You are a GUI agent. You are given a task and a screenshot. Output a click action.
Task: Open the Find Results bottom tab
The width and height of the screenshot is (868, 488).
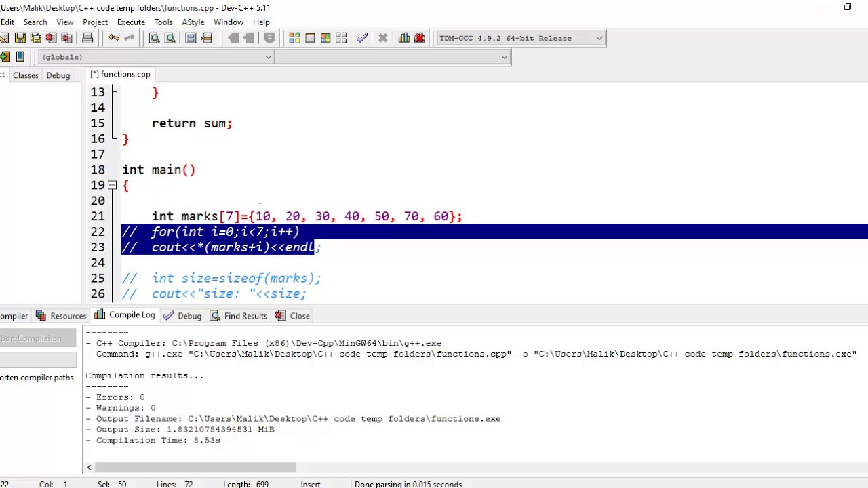point(239,316)
